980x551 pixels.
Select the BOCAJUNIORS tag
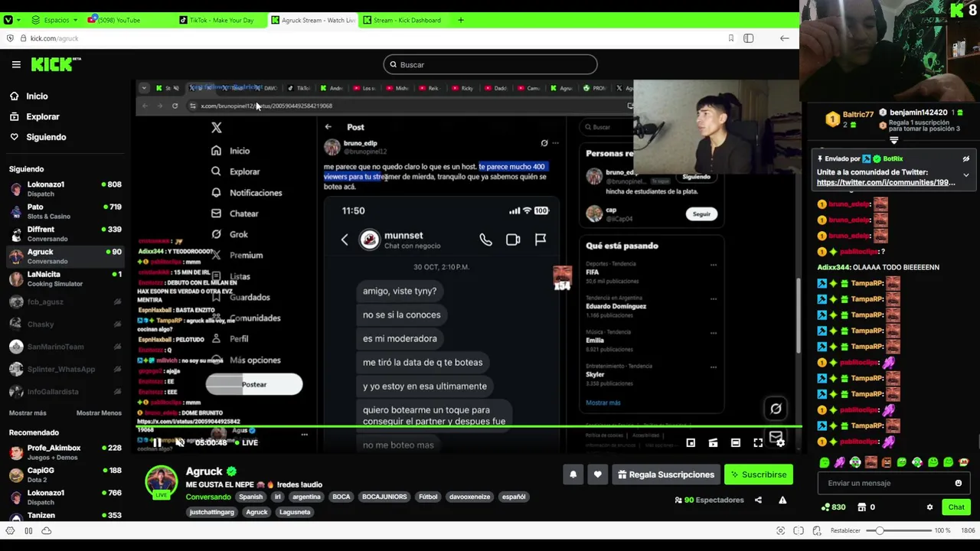384,497
